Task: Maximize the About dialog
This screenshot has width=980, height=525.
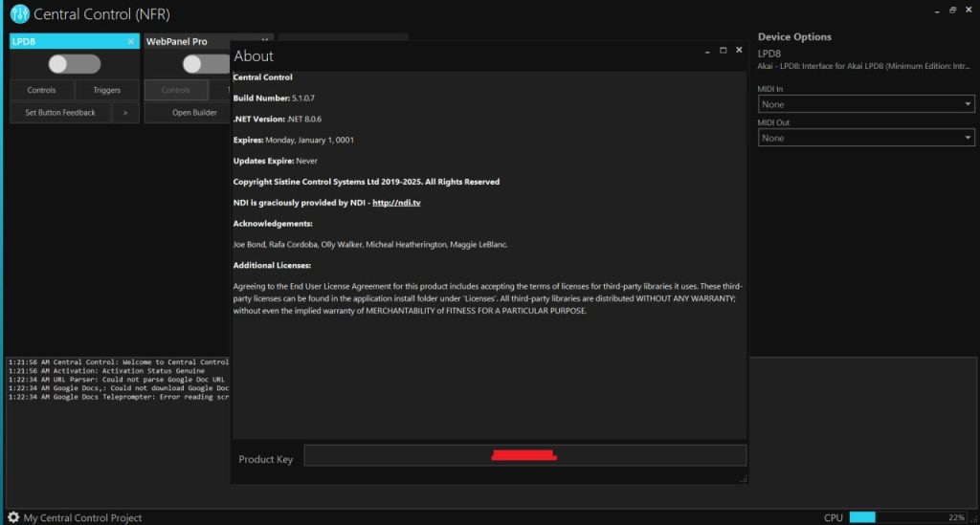Action: pyautogui.click(x=724, y=51)
